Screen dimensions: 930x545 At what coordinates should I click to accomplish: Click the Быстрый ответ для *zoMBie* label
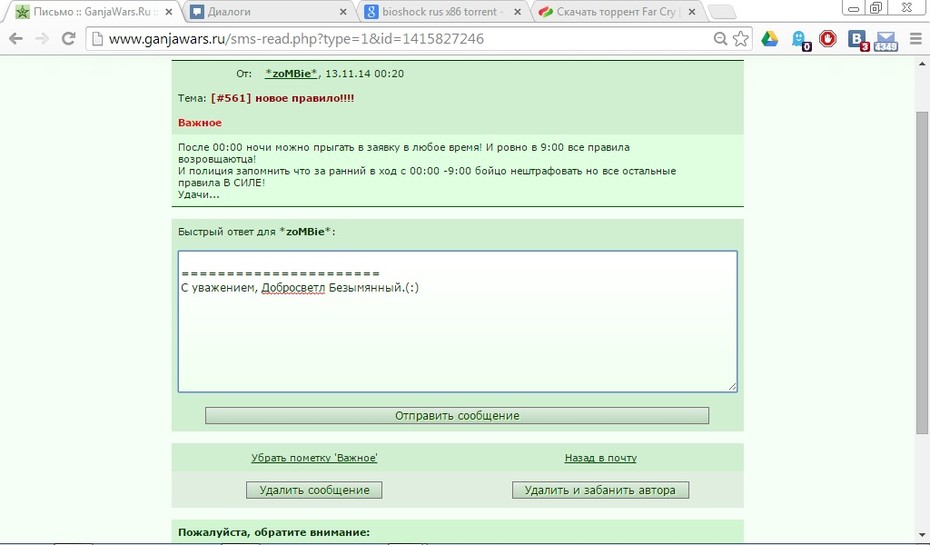[257, 232]
